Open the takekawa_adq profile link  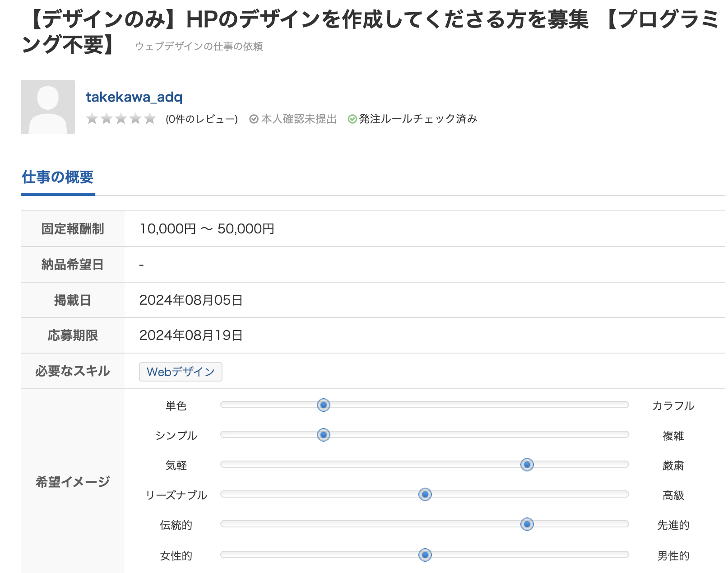coord(134,97)
